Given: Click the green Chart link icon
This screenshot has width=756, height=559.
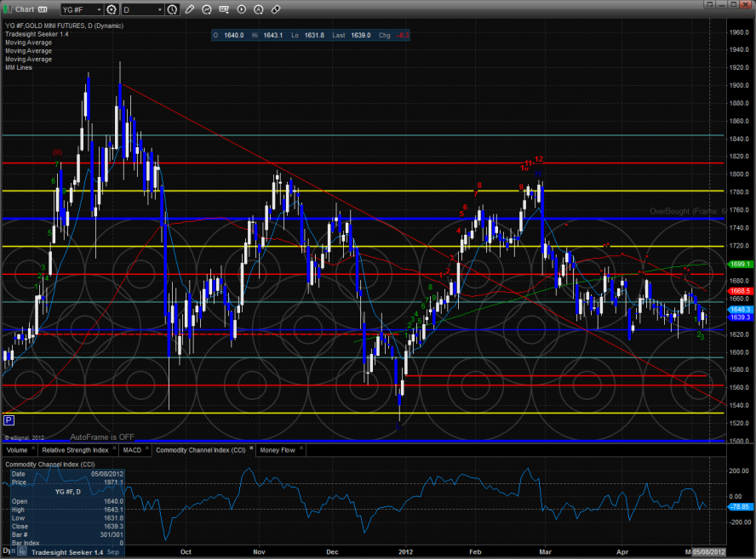Looking at the screenshot, I should [8, 10].
